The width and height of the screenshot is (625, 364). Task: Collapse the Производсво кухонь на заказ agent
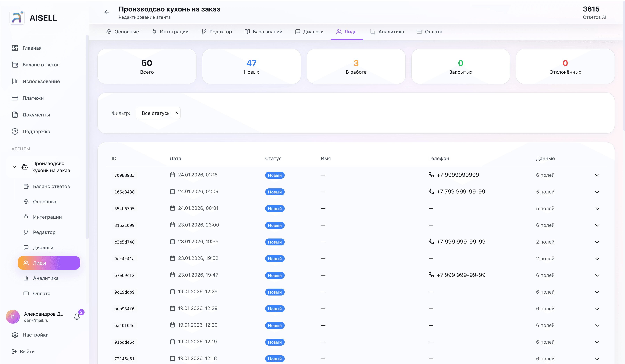pos(14,167)
